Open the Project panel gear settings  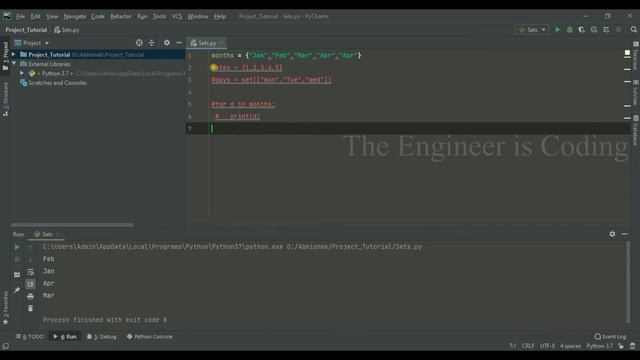(x=167, y=43)
